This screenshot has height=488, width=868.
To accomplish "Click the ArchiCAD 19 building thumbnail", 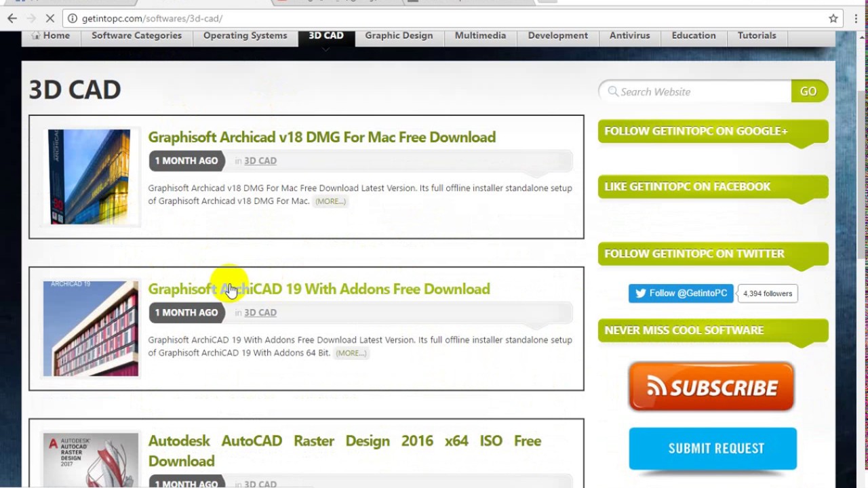I will click(91, 329).
